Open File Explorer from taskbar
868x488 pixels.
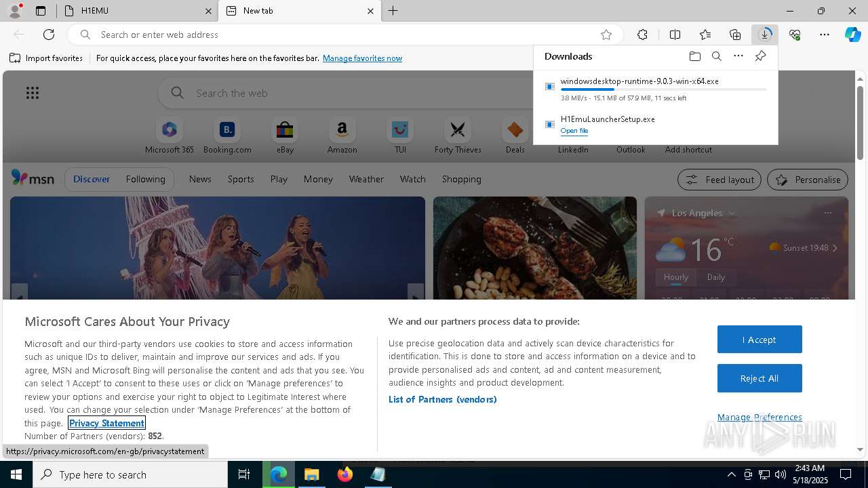(311, 474)
